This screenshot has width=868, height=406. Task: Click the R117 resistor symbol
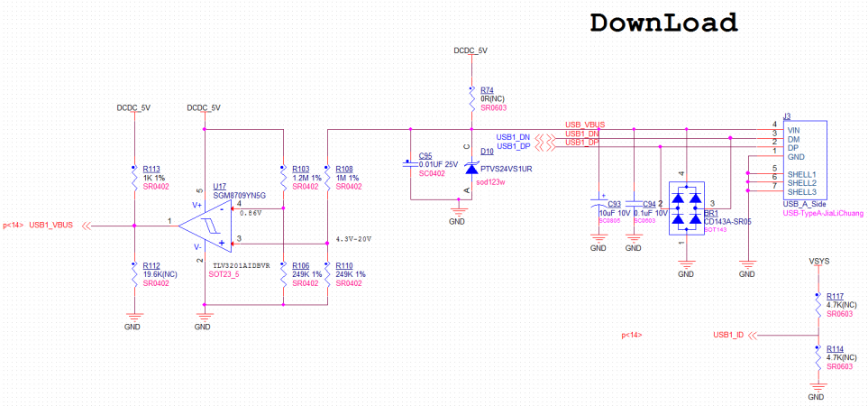[818, 305]
